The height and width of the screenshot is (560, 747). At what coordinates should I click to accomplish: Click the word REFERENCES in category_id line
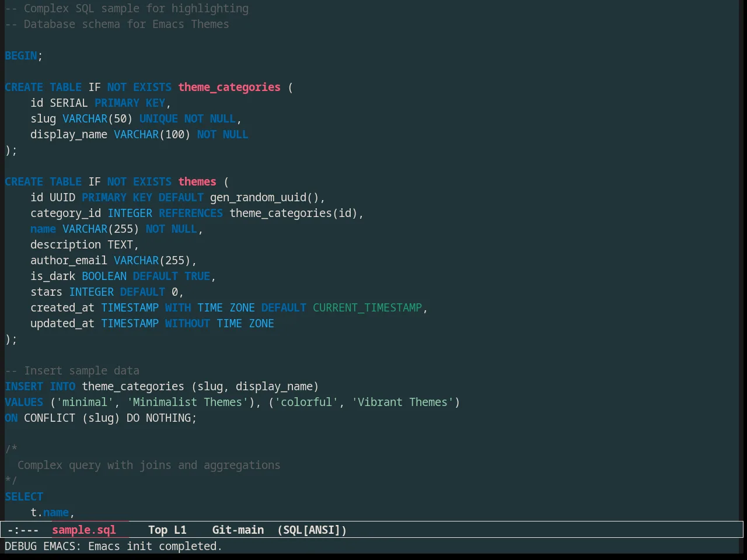[x=191, y=213]
